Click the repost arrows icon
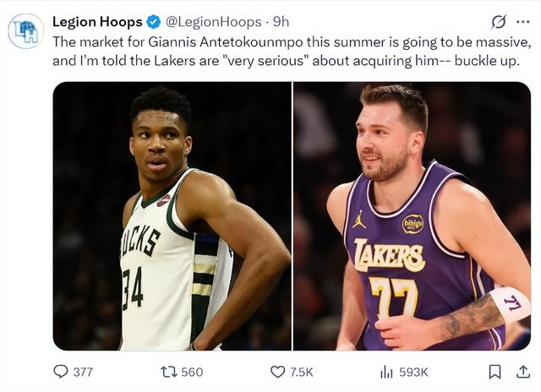Viewport: 541px width, 392px height. pos(168,372)
